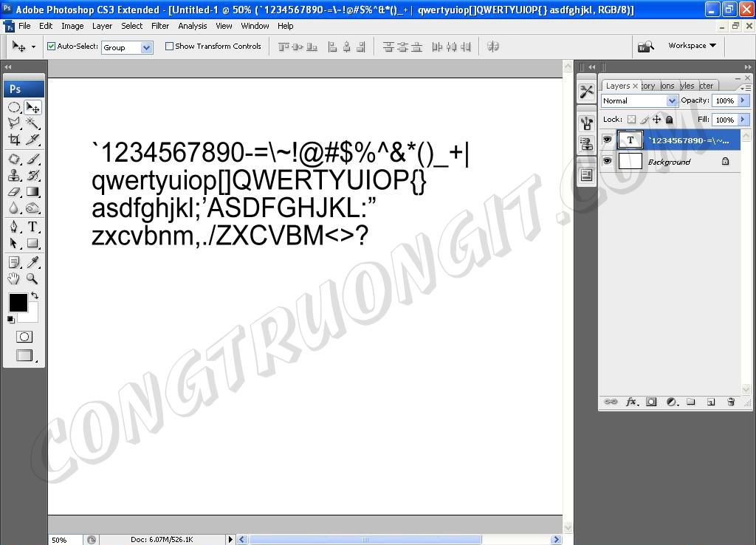
Task: Select the Horizontal Type tool
Action: pos(32,227)
